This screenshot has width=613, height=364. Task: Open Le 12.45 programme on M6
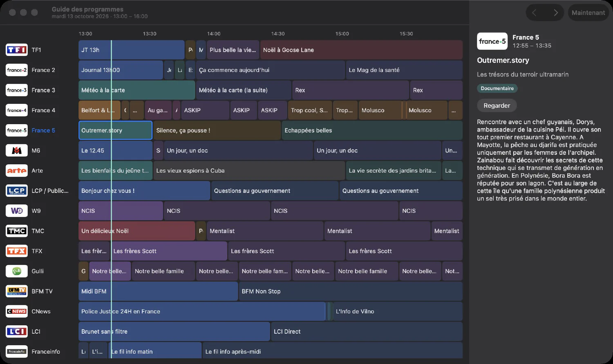[115, 150]
